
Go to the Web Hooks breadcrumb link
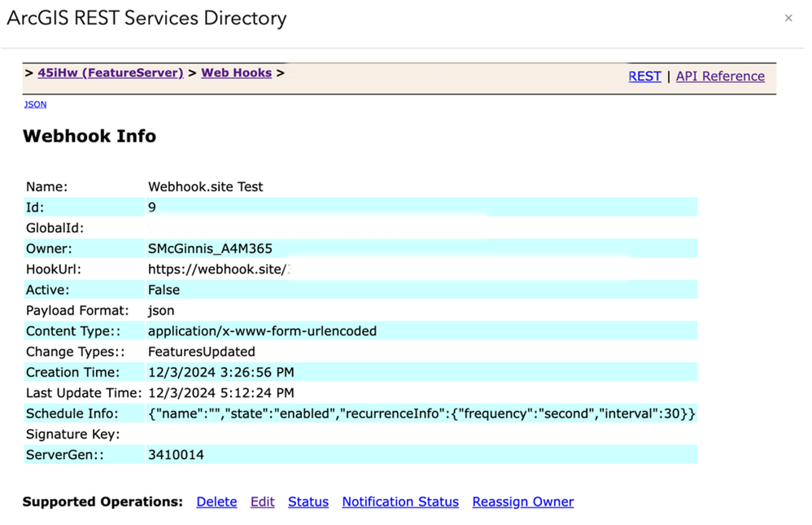pyautogui.click(x=236, y=72)
